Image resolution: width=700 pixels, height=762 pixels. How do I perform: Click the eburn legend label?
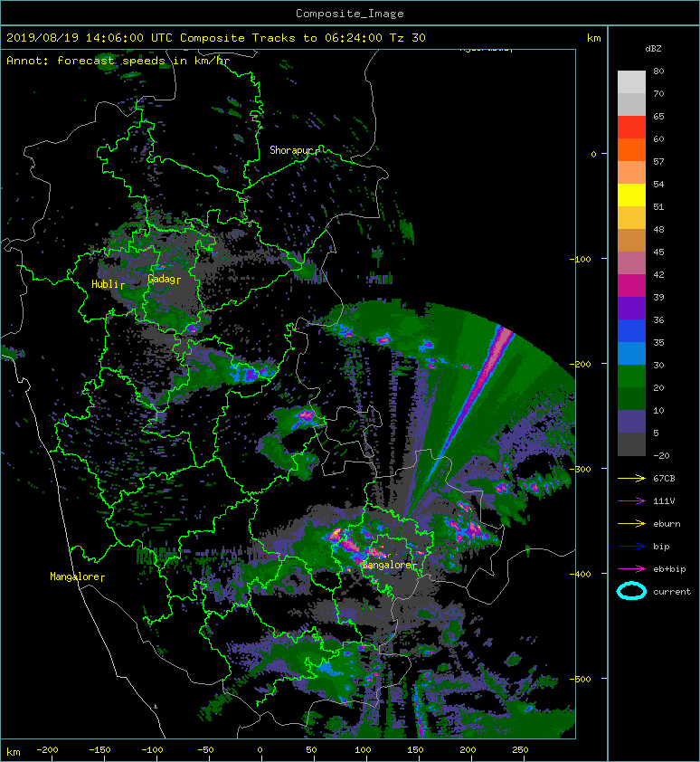click(x=667, y=524)
